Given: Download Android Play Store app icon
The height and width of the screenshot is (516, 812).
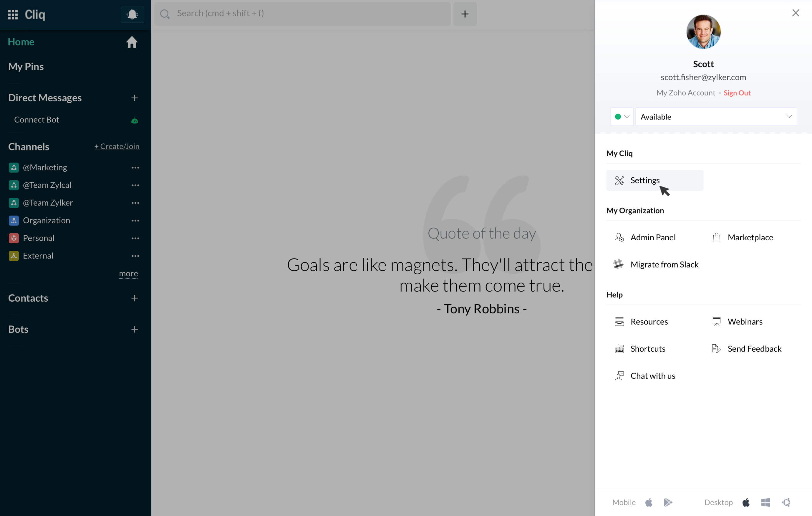Looking at the screenshot, I should 668,502.
